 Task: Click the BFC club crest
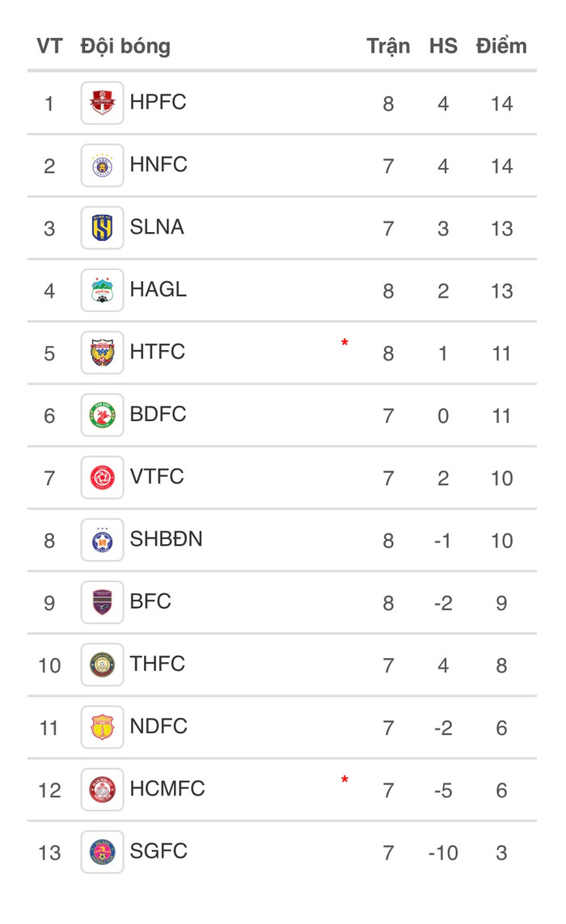(x=102, y=603)
